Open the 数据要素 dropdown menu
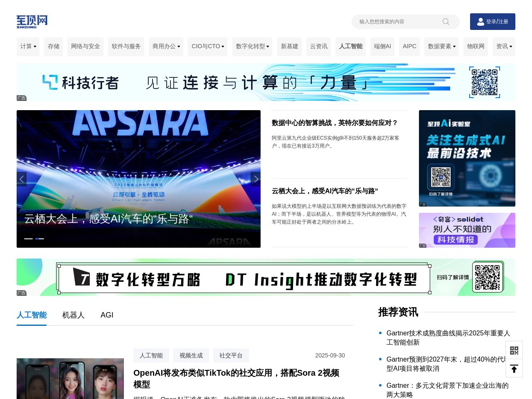 click(x=442, y=47)
